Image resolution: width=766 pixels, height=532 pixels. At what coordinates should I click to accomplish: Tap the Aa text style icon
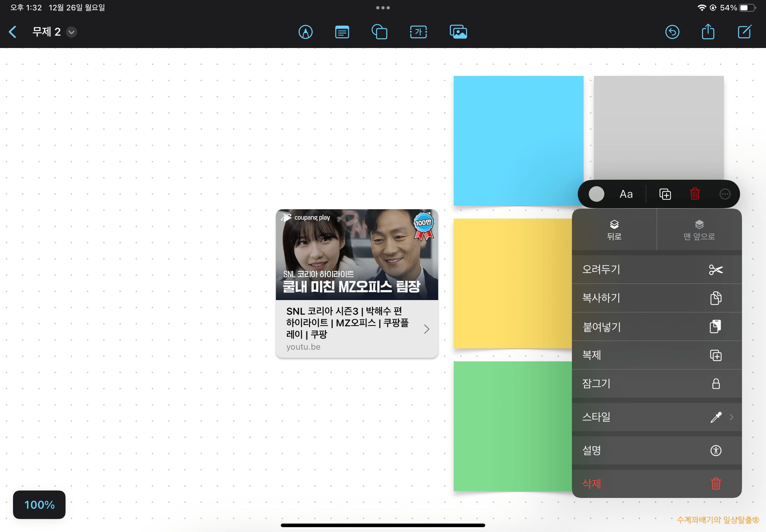625,194
